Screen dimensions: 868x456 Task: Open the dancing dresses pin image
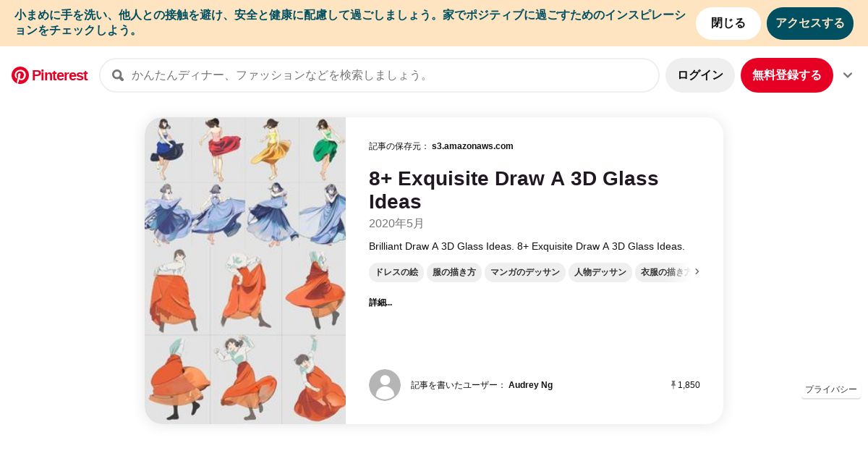coord(245,271)
